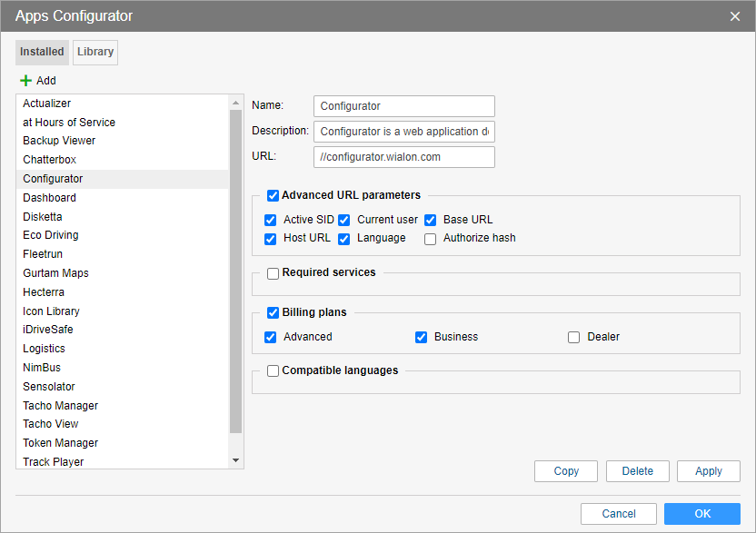Close the Apps Configurator dialog
The image size is (756, 533).
735,16
